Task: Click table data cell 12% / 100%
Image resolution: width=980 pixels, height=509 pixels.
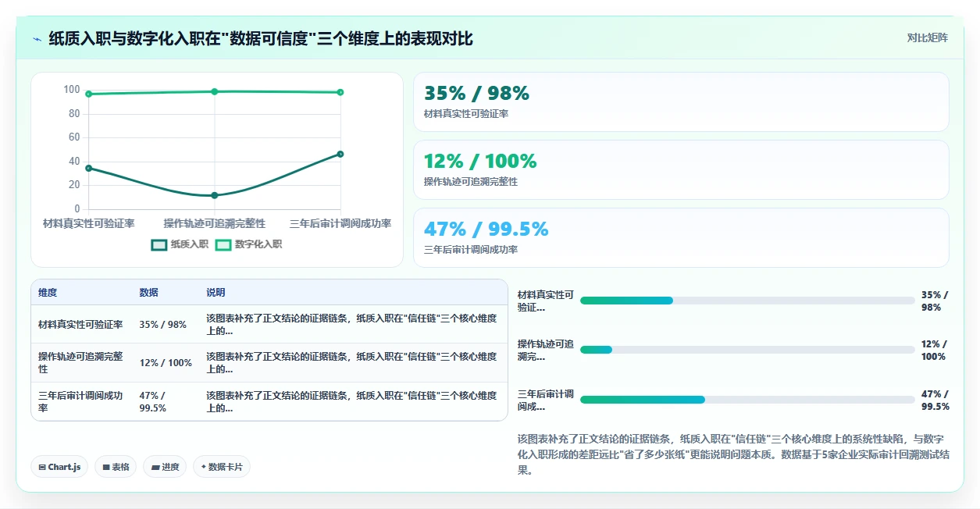Action: 166,363
